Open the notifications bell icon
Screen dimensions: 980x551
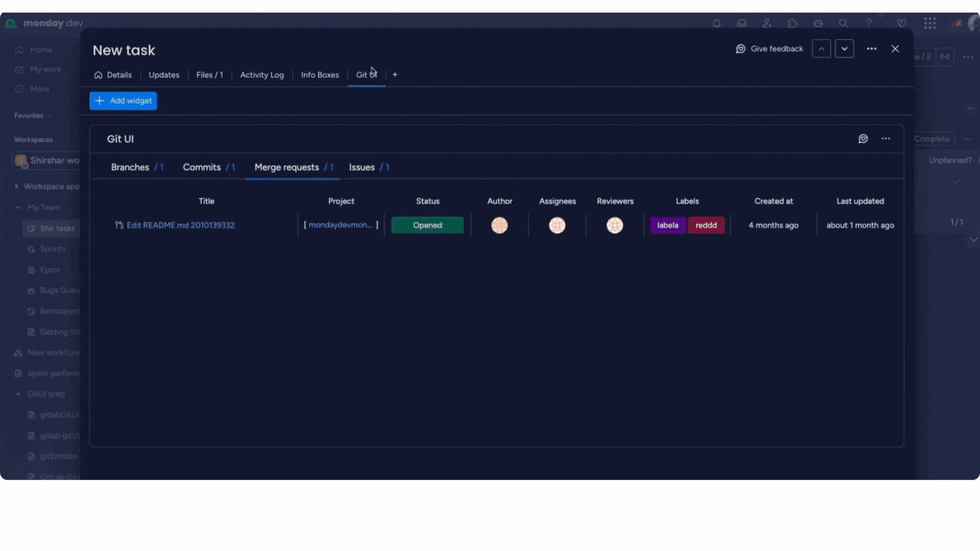[717, 23]
